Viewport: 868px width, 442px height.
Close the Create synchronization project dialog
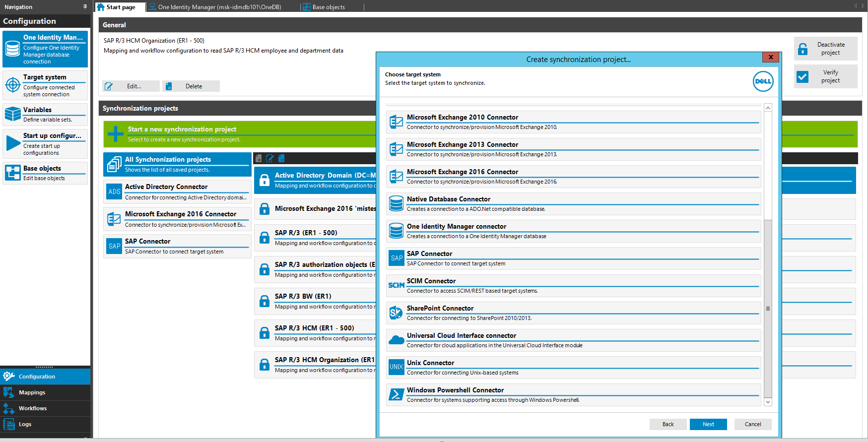(771, 57)
